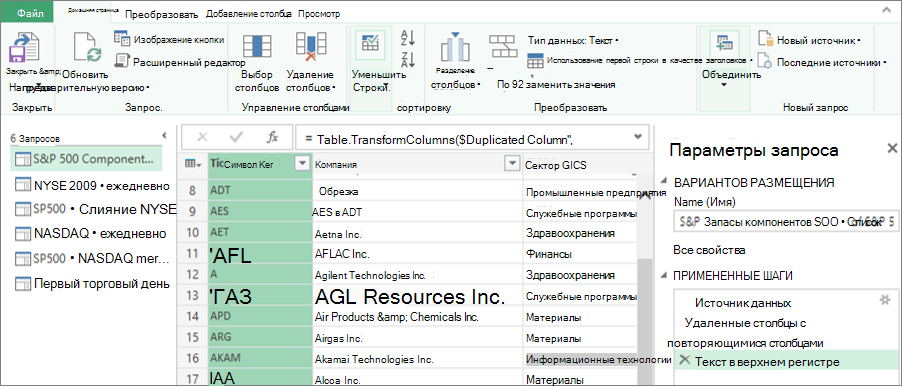Expand the formula bar dropdown arrow
This screenshot has height=386, width=902.
637,136
